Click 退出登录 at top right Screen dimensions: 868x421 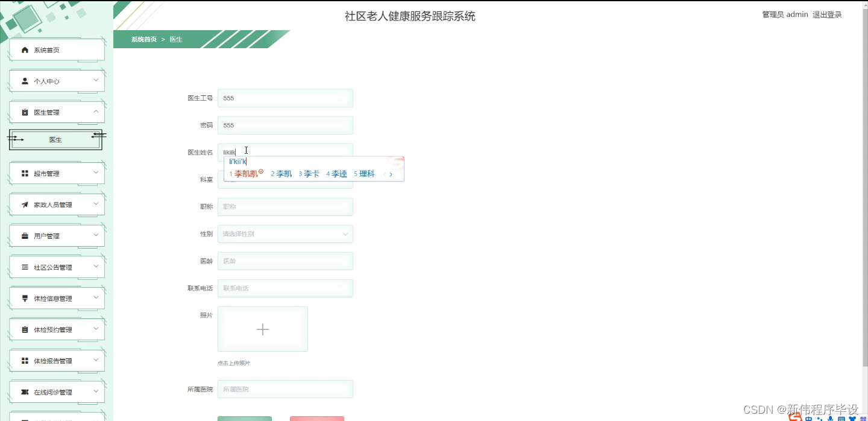point(828,14)
